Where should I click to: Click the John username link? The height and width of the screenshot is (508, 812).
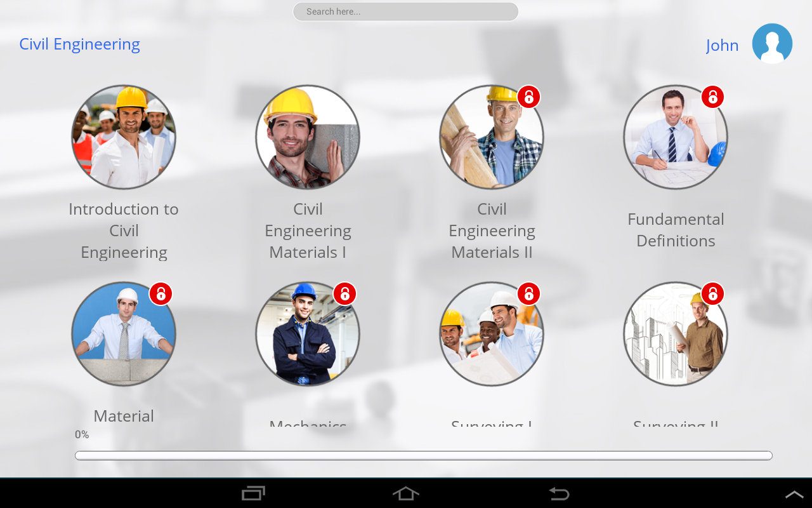point(722,44)
